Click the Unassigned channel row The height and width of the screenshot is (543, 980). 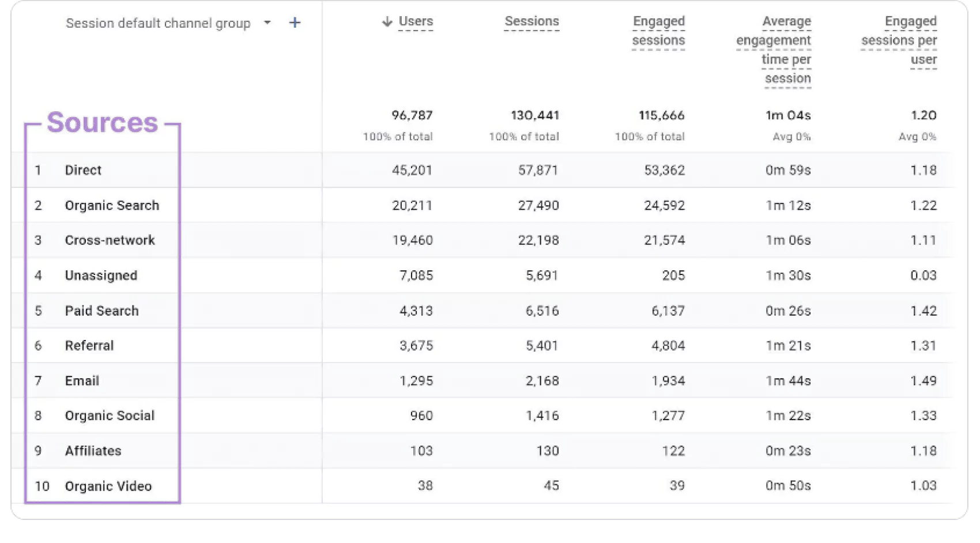(101, 276)
